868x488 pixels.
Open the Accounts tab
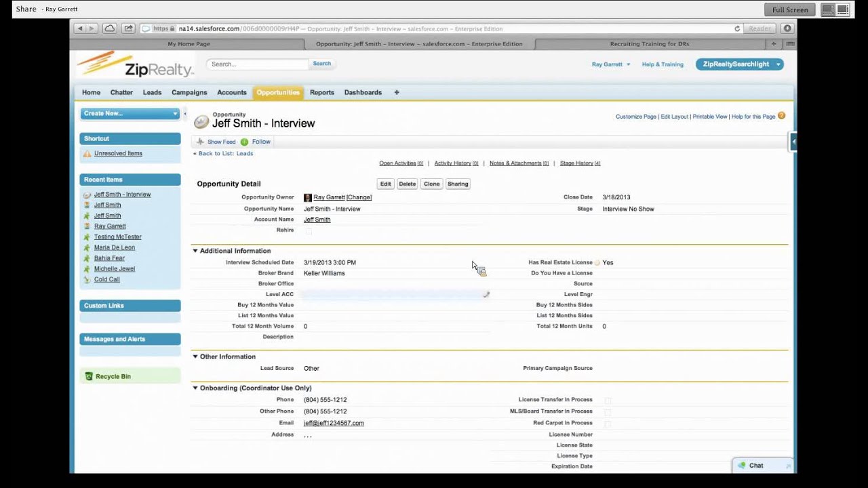[x=232, y=92]
